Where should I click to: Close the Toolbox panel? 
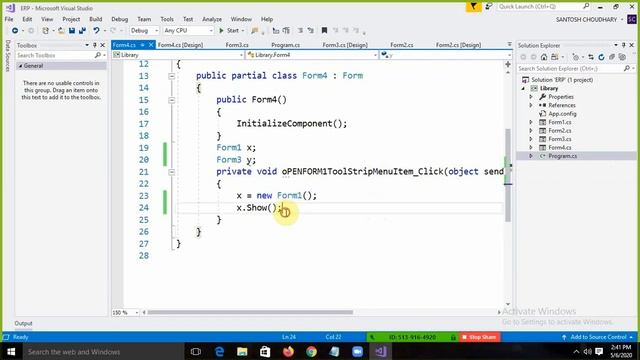(102, 45)
